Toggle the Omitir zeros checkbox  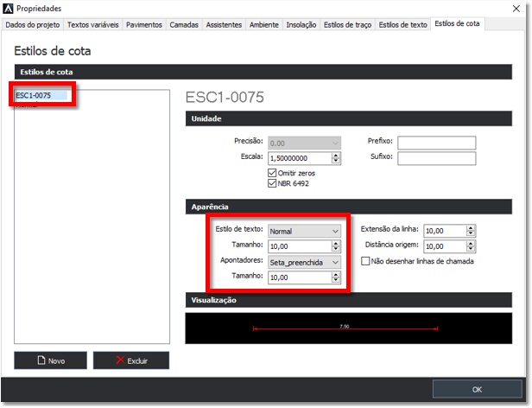point(273,173)
